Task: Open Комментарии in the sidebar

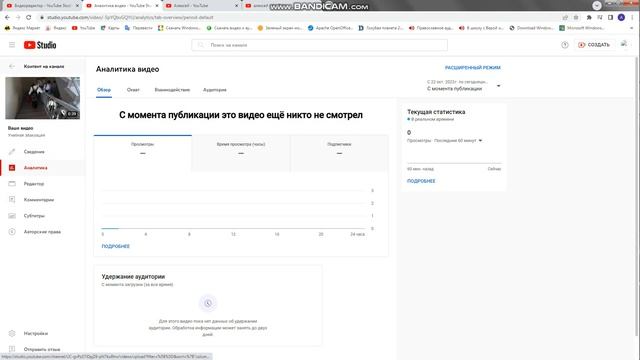Action: pyautogui.click(x=42, y=200)
